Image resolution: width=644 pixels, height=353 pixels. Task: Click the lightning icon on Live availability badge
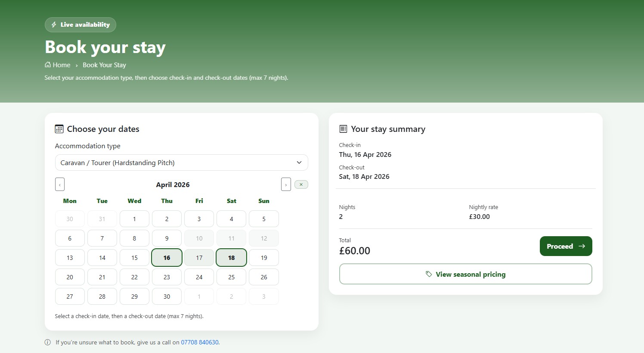tap(53, 25)
